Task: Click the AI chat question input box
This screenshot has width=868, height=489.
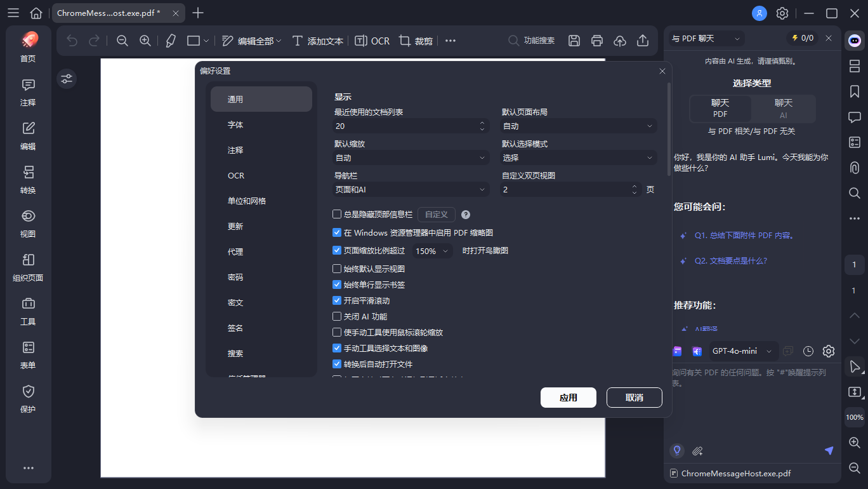Action: coord(753,401)
